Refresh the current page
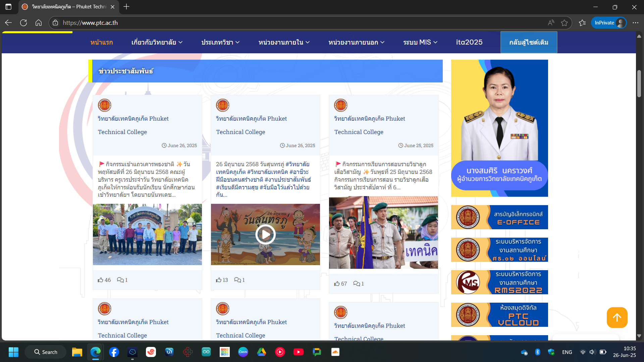This screenshot has width=644, height=362. (23, 23)
